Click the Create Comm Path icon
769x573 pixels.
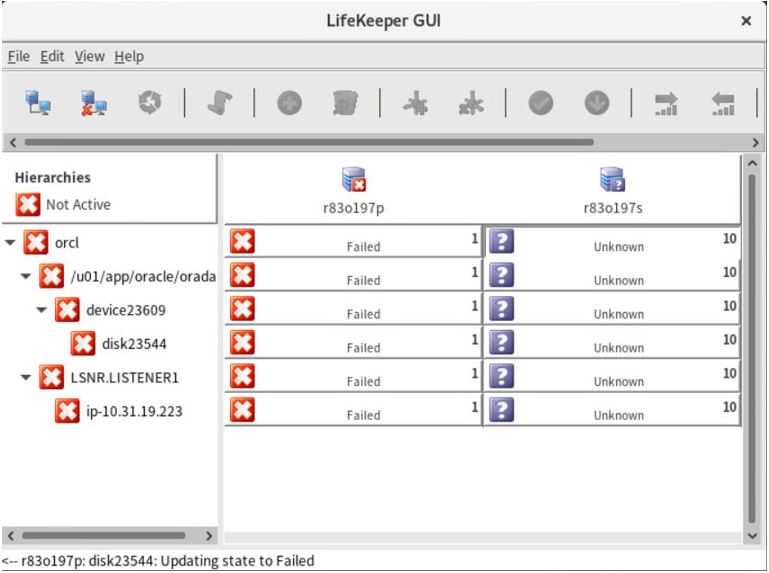415,103
